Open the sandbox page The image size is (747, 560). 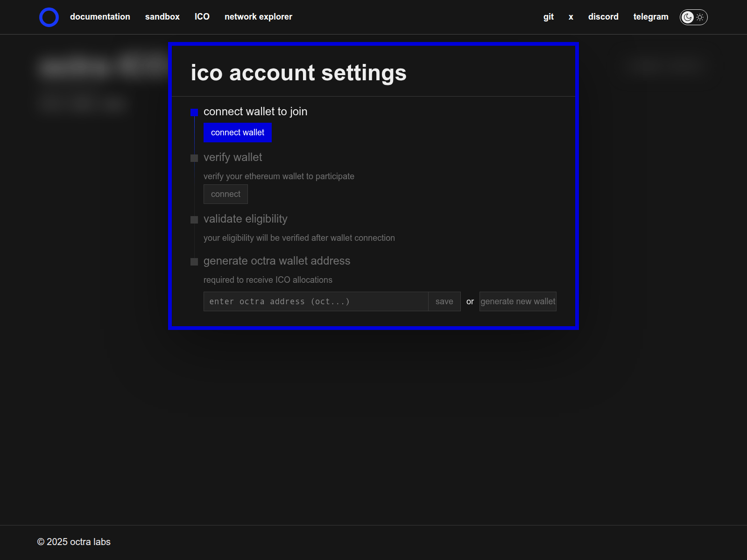[162, 17]
